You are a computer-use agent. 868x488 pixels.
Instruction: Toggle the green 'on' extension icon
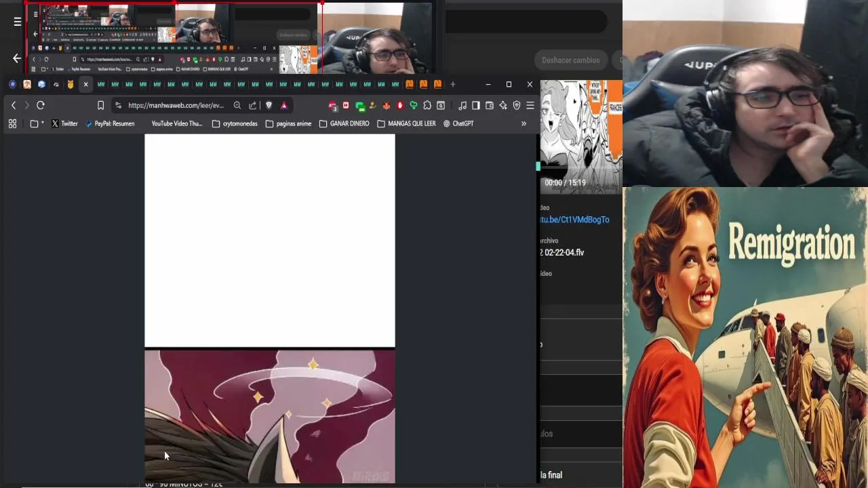[x=360, y=106]
